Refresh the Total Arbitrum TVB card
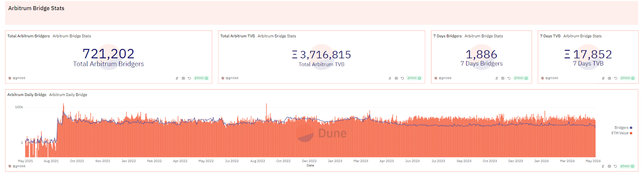644x174 pixels. pyautogui.click(x=402, y=78)
